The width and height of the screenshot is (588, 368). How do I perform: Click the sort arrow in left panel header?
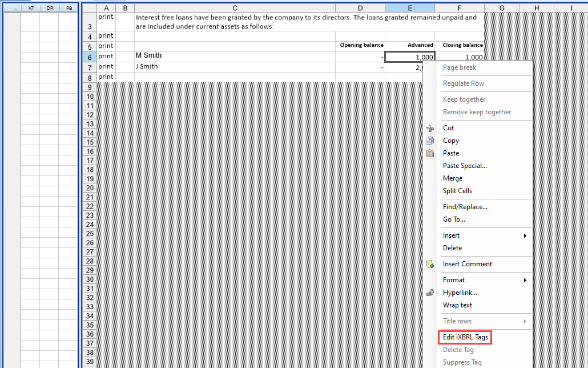point(15,8)
